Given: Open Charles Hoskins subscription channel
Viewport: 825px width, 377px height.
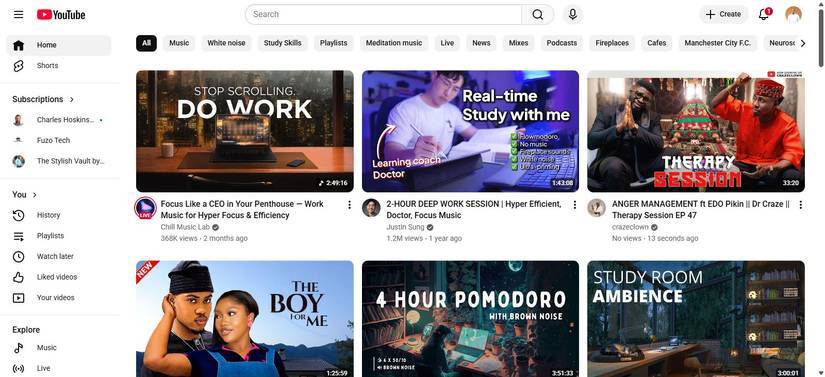Looking at the screenshot, I should [x=58, y=120].
